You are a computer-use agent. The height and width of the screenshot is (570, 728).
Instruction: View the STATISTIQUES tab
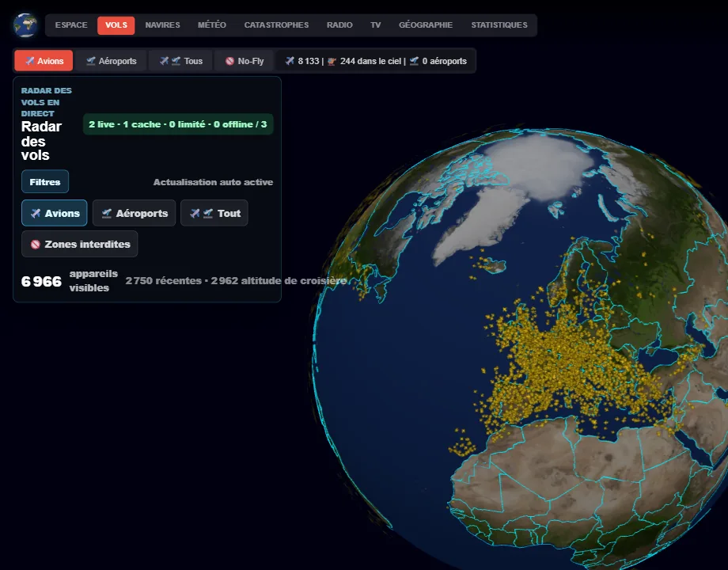[499, 25]
